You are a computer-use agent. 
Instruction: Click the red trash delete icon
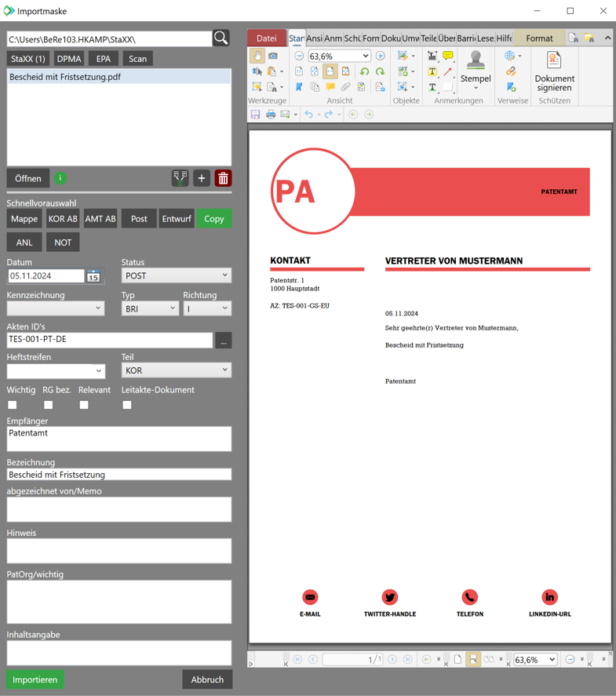(x=223, y=179)
